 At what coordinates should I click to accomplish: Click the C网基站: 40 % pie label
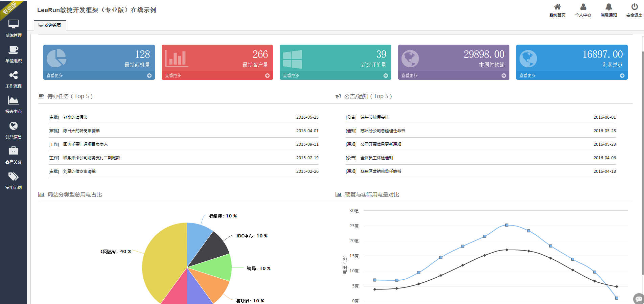116,252
